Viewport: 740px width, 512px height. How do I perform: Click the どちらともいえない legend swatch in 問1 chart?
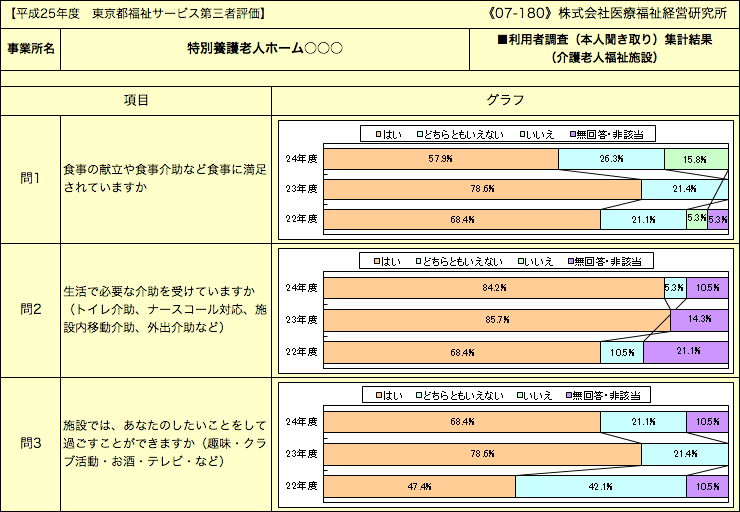coord(420,134)
